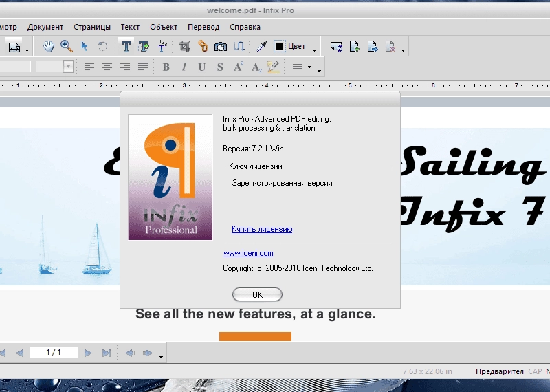The height and width of the screenshot is (392, 550).
Task: Expand the Цвет color toolbar overflow arrow
Action: click(x=314, y=50)
